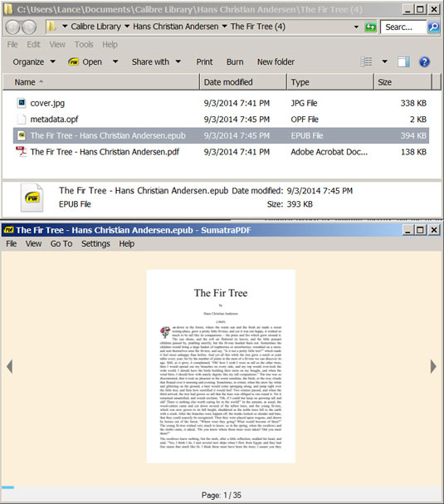444x504 pixels.
Task: Open Explorer's File menu
Action: (12, 44)
